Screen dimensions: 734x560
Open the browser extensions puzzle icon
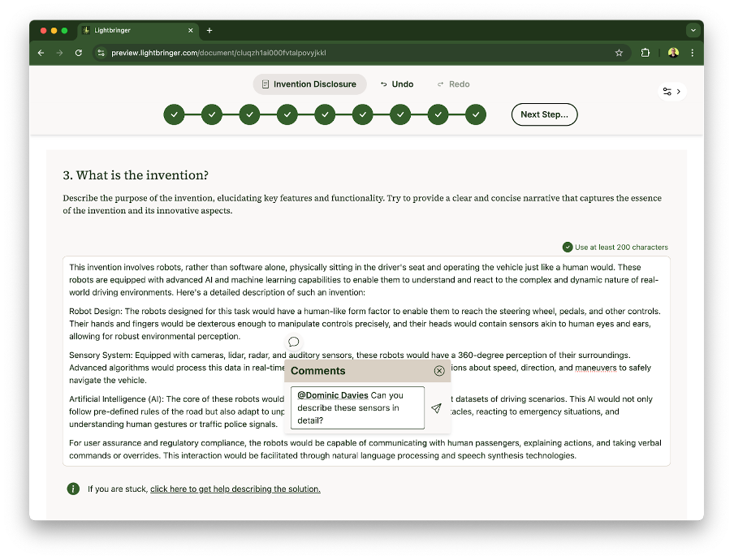(645, 53)
